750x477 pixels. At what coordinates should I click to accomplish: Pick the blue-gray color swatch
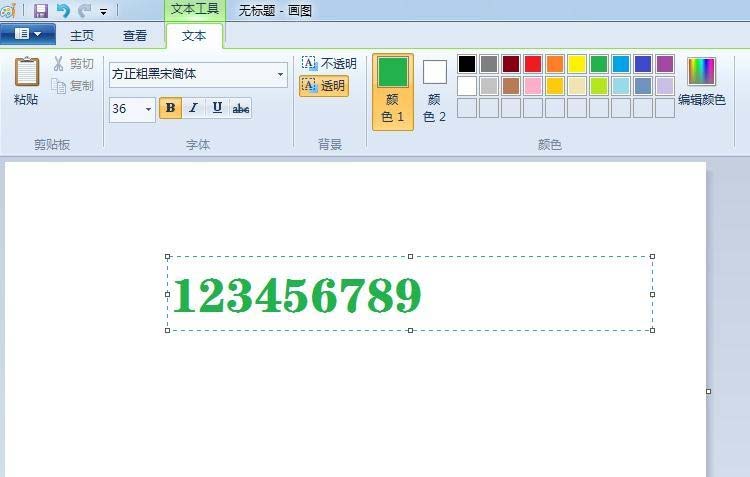coord(643,86)
